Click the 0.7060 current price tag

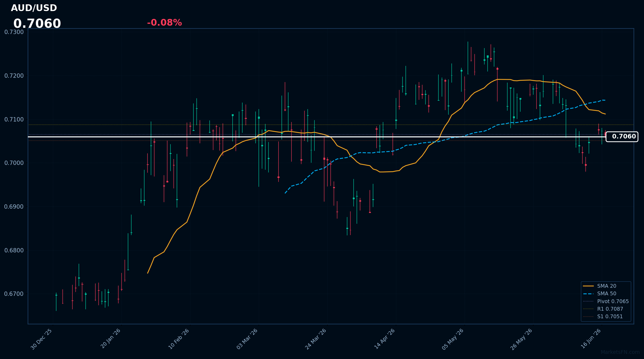pyautogui.click(x=622, y=137)
